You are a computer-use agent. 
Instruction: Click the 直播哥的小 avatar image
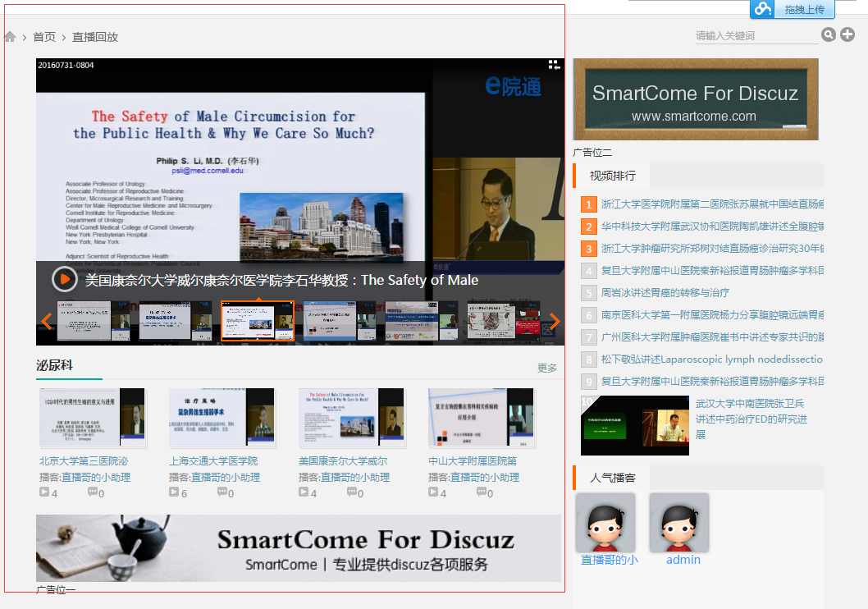(605, 523)
